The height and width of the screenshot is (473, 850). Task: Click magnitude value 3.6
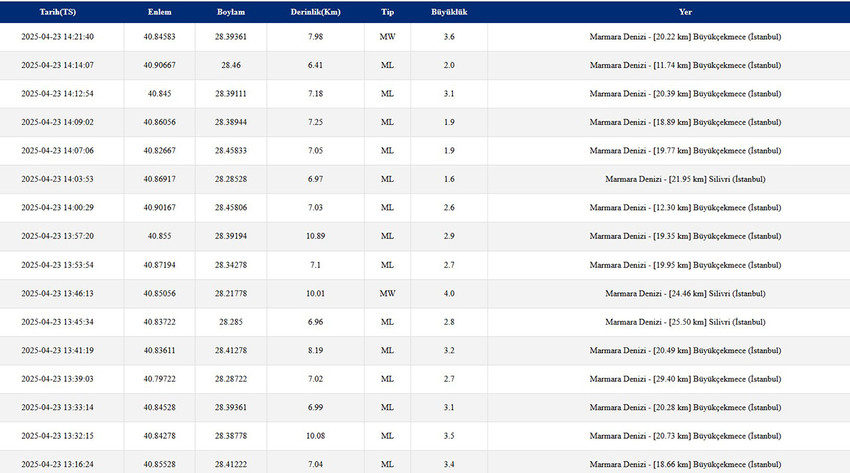(x=449, y=37)
